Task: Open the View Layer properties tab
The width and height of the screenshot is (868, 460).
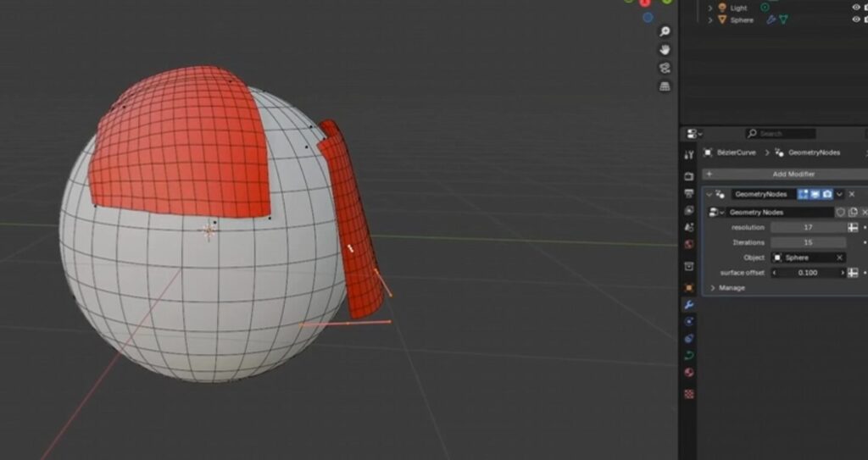Action: tap(689, 210)
